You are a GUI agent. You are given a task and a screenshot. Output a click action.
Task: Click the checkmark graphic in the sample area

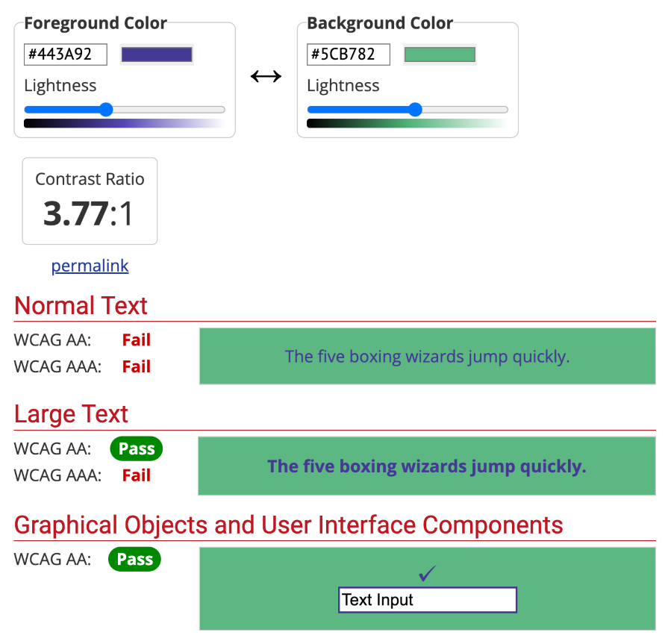click(x=426, y=572)
